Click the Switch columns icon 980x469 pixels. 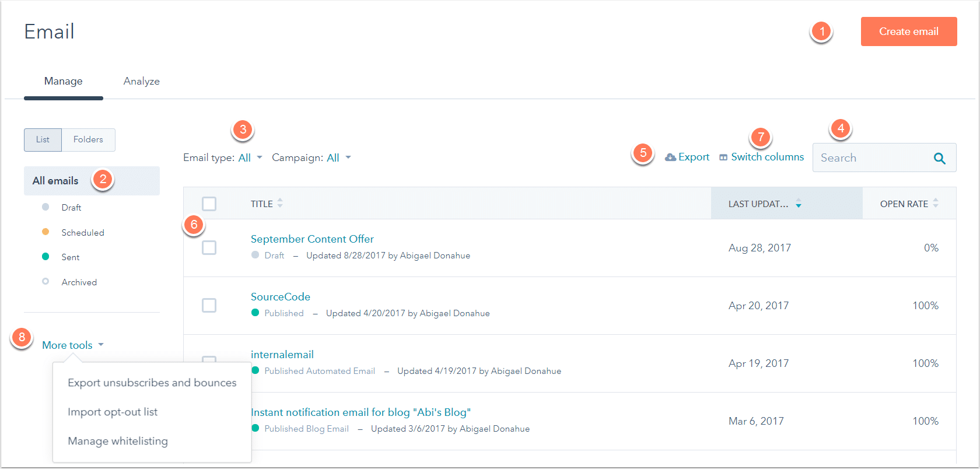[x=723, y=157]
